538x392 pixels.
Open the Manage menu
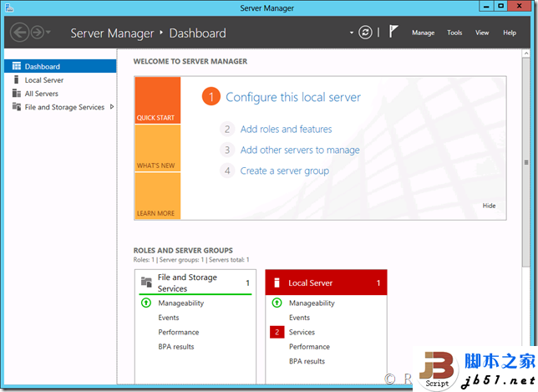tap(423, 33)
